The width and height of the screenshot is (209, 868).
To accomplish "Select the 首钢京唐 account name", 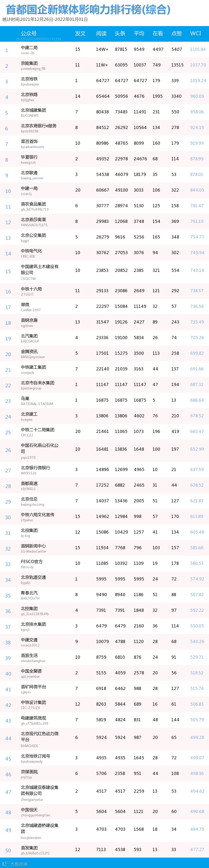I will point(29,320).
